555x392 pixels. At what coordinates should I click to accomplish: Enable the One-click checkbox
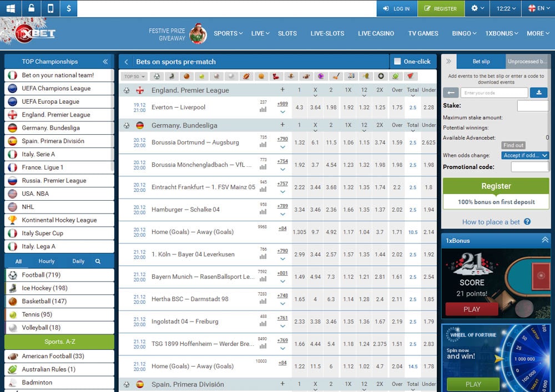[x=397, y=62]
